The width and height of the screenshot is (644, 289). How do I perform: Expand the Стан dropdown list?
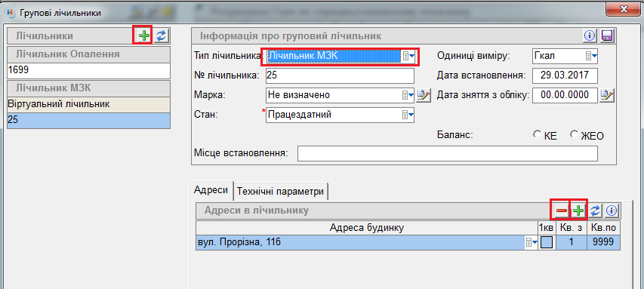[408, 115]
